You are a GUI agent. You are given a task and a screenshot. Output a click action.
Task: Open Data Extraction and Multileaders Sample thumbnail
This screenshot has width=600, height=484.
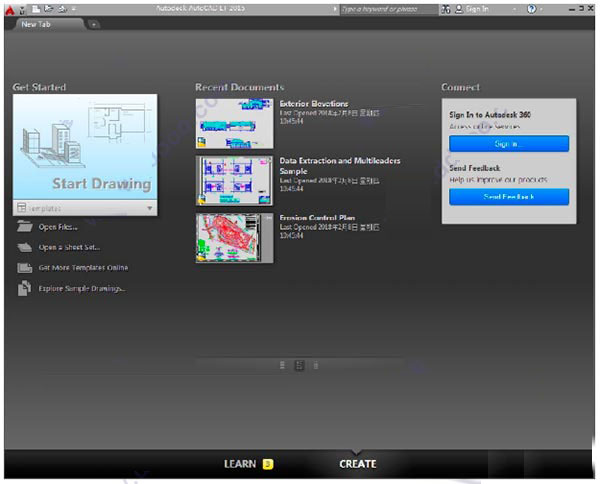coord(235,181)
